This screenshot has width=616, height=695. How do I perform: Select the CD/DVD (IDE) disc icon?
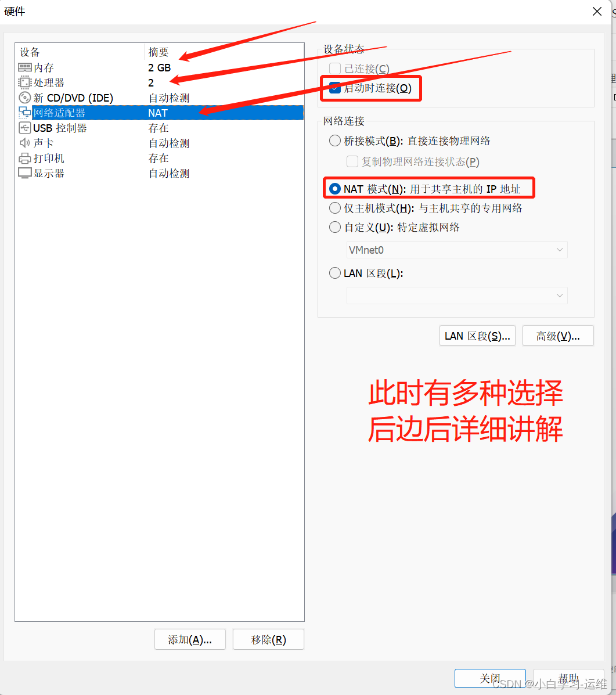click(x=25, y=98)
